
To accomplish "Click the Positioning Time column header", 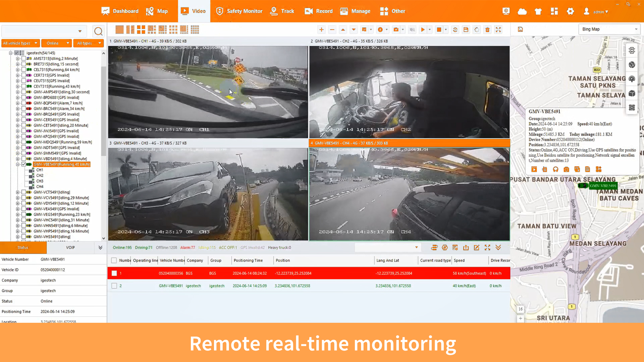I will [x=248, y=260].
